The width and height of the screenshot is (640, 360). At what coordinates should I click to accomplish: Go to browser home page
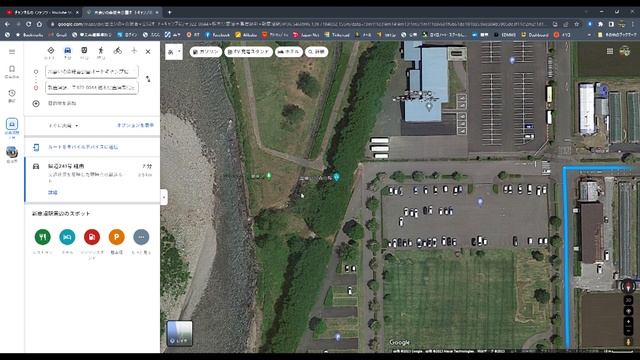(39, 24)
